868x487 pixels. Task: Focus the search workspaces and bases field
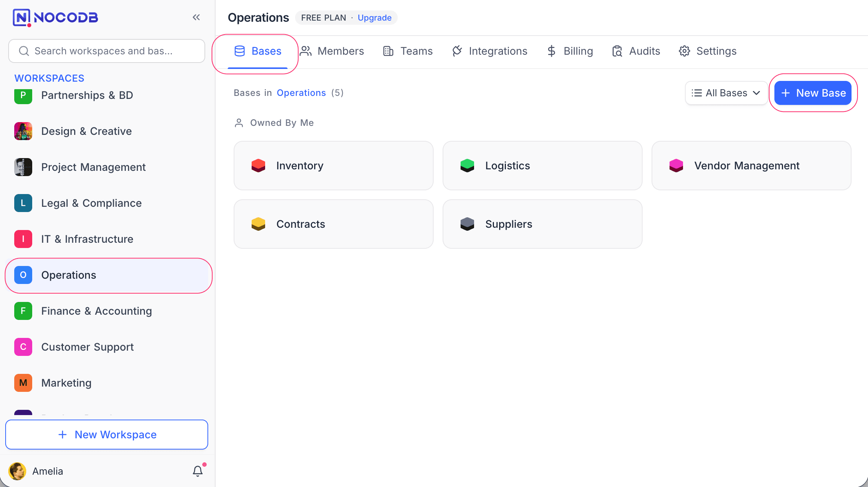pos(107,51)
